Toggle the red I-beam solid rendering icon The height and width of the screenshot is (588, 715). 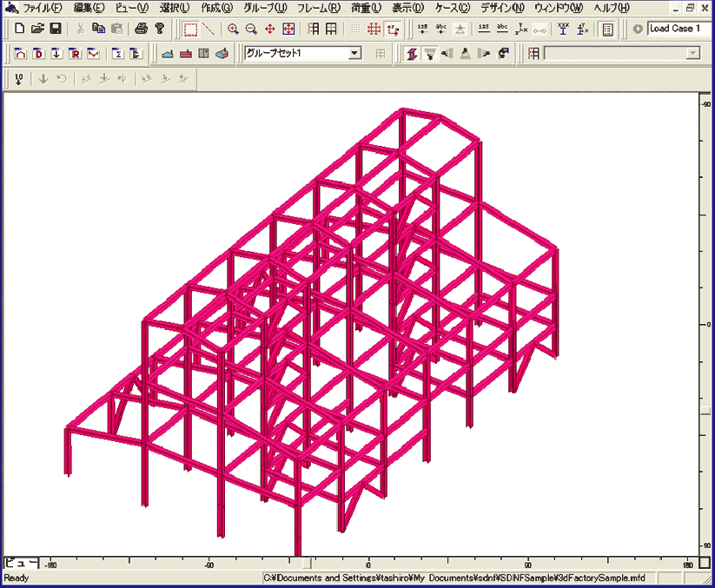point(412,54)
